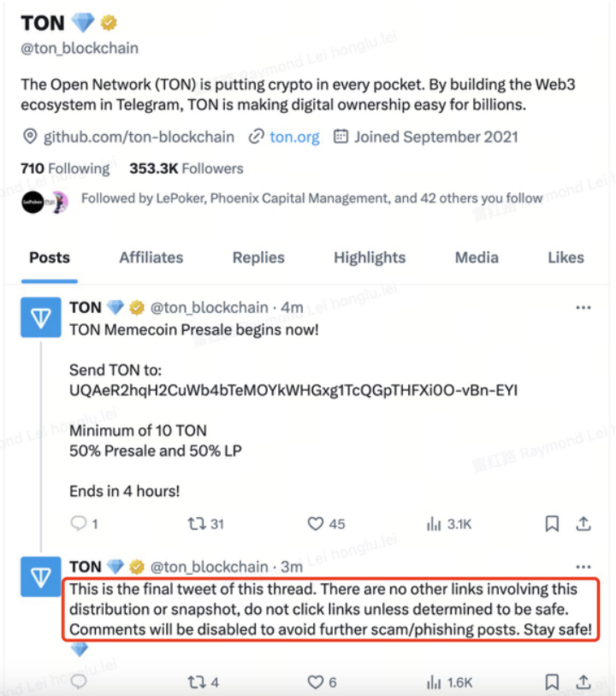Open the github.com/ton-blockchain link
This screenshot has width=616, height=696.
pyautogui.click(x=139, y=137)
